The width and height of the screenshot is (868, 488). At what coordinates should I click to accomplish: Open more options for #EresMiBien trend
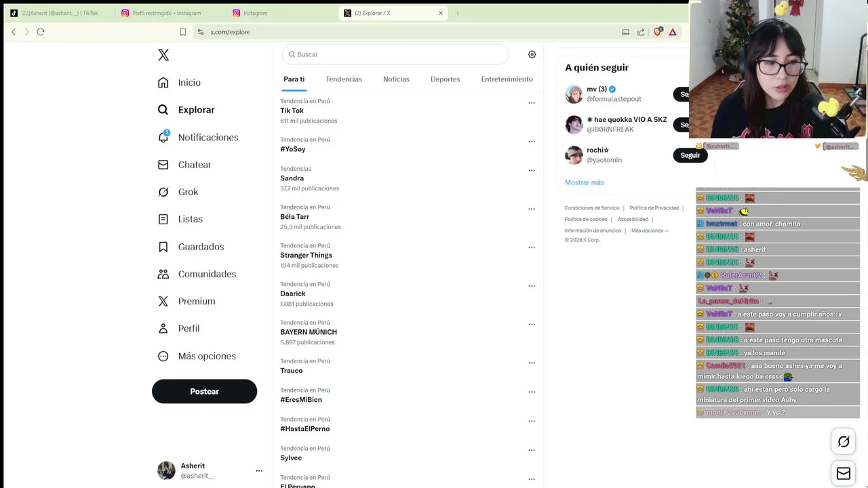click(532, 392)
